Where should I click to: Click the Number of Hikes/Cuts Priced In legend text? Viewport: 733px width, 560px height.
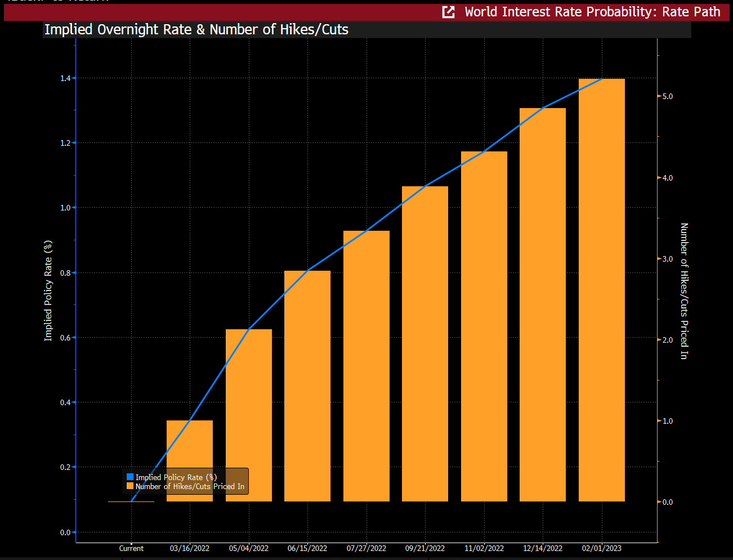point(190,486)
